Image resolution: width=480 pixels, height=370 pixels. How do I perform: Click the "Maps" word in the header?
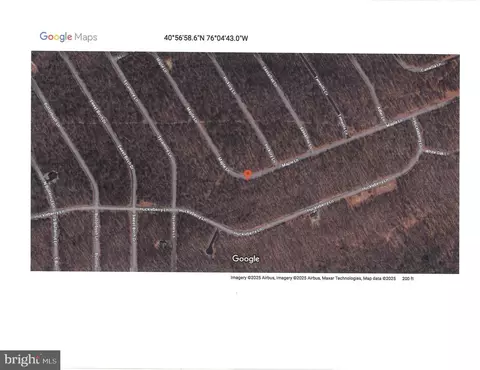[x=86, y=37]
